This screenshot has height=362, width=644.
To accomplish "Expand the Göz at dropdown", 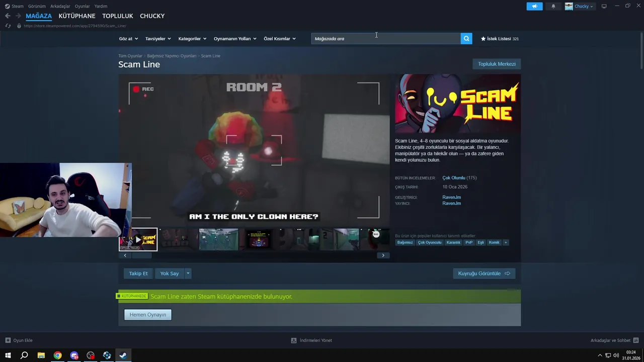I will pos(128,39).
